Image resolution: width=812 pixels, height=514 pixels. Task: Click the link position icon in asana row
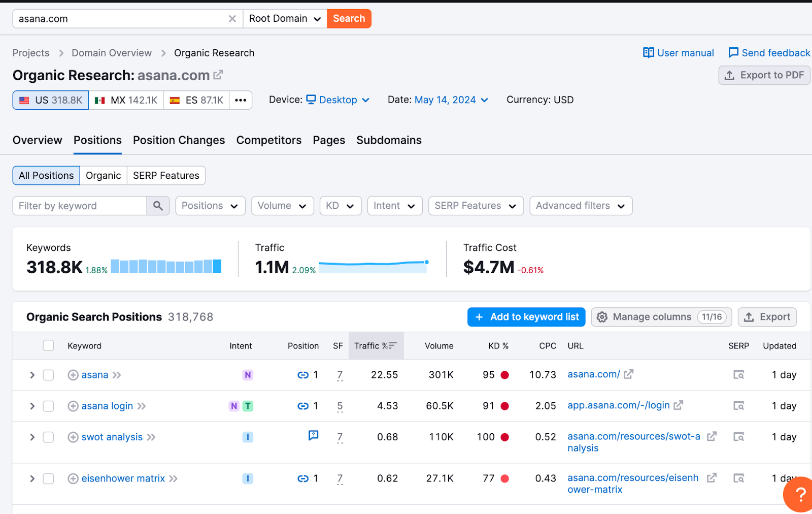pos(303,375)
